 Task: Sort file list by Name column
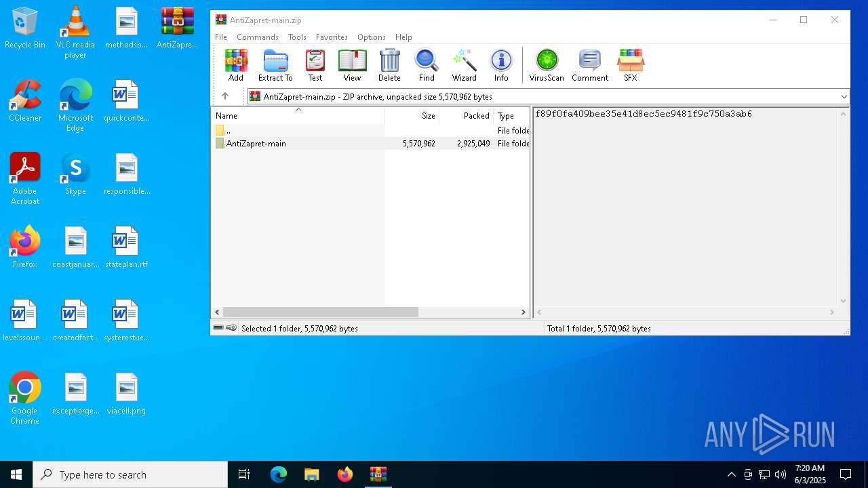tap(298, 116)
